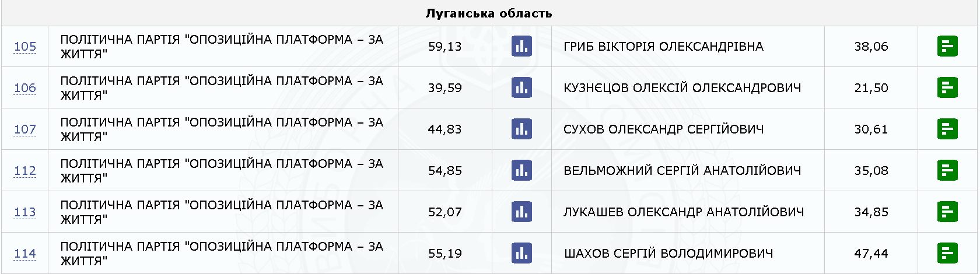Follow the district 107 link

coord(25,129)
